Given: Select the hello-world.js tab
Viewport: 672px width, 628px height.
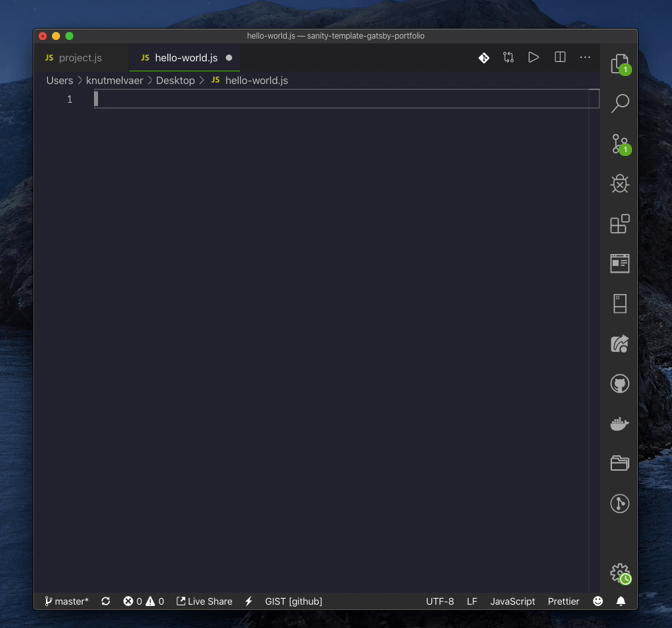Looking at the screenshot, I should 185,57.
